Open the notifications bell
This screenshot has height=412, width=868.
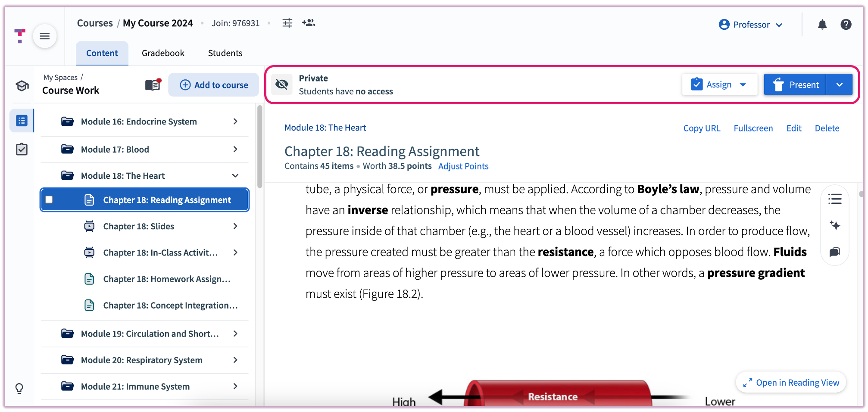[x=822, y=25]
